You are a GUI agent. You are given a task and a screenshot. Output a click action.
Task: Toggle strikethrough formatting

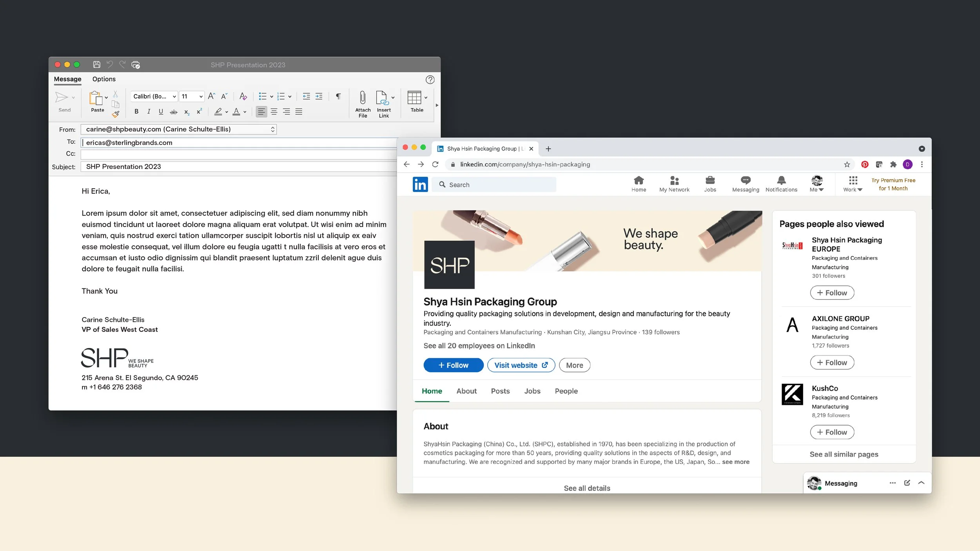174,112
